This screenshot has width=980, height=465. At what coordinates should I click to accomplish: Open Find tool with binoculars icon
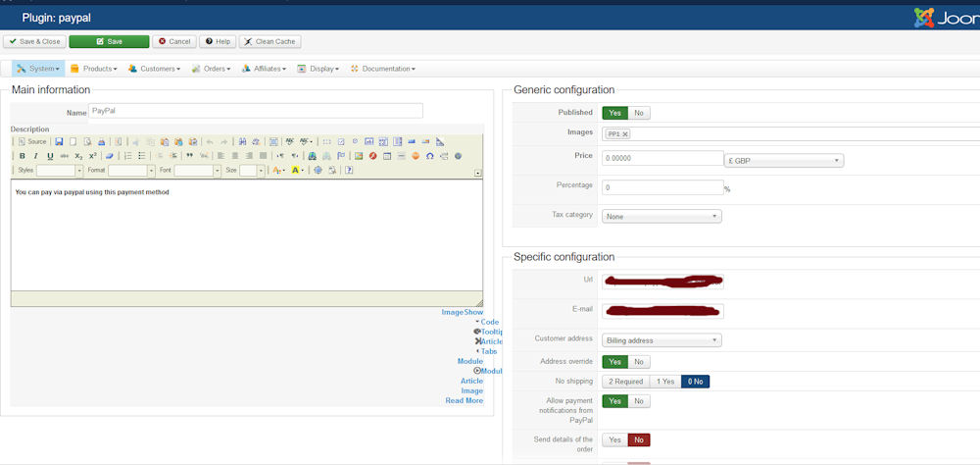(x=242, y=142)
